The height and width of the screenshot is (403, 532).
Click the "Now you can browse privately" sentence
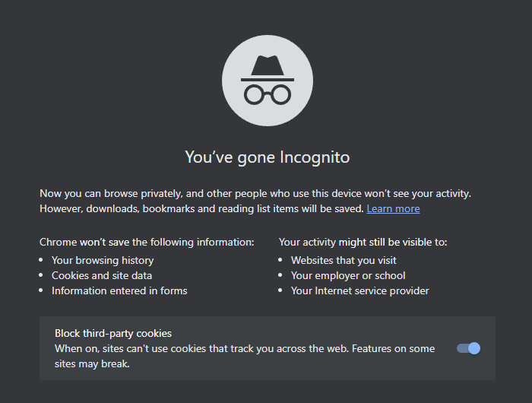coord(255,194)
